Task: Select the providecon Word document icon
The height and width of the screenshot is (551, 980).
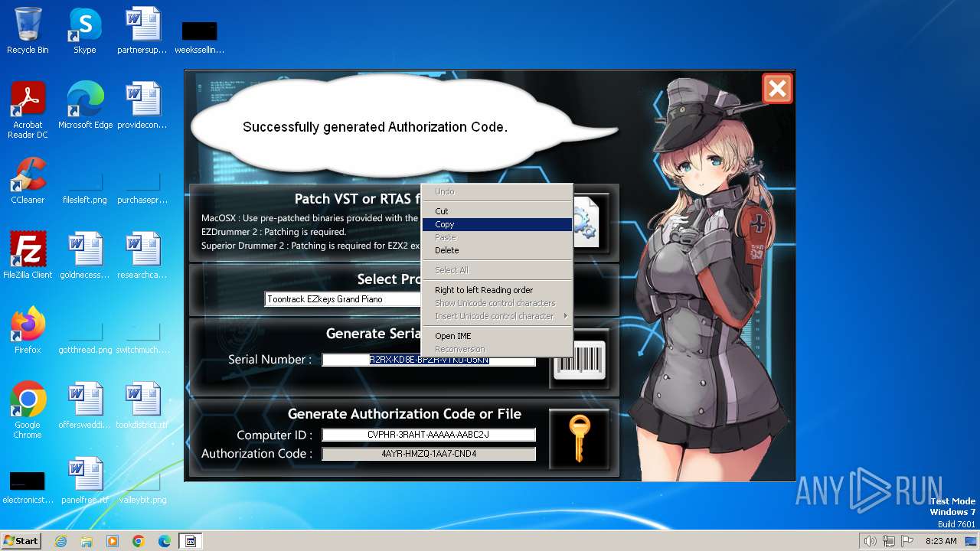Action: (142, 106)
